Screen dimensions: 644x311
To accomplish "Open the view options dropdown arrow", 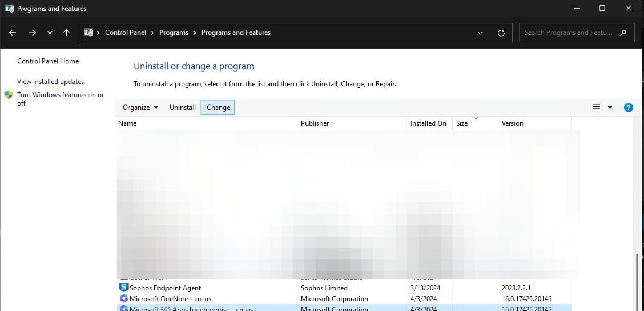I will (610, 108).
